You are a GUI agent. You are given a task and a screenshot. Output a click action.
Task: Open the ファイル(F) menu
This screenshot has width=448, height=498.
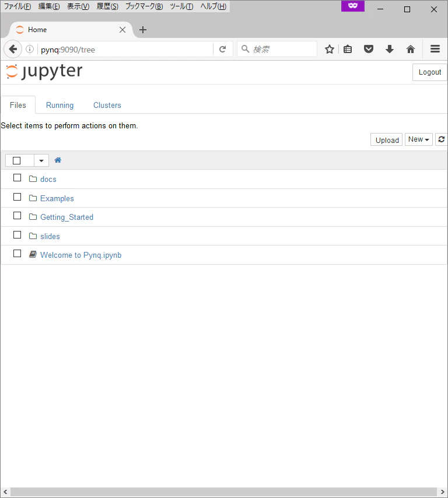pos(17,6)
